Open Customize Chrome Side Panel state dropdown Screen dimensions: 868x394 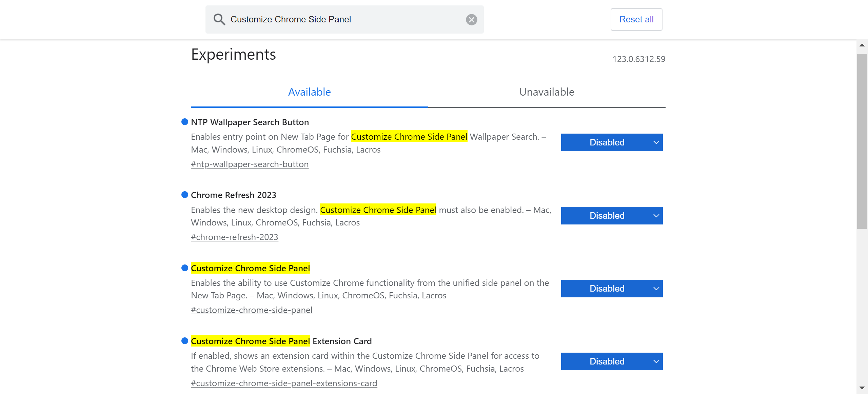611,289
